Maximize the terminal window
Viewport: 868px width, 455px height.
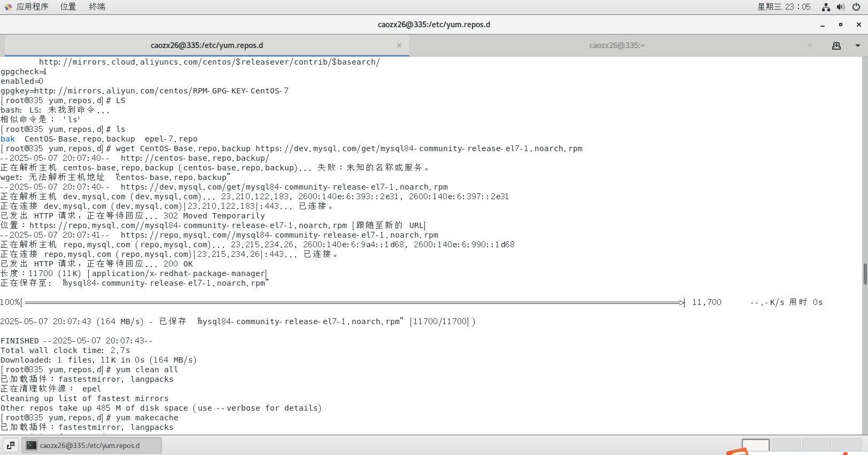[841, 25]
